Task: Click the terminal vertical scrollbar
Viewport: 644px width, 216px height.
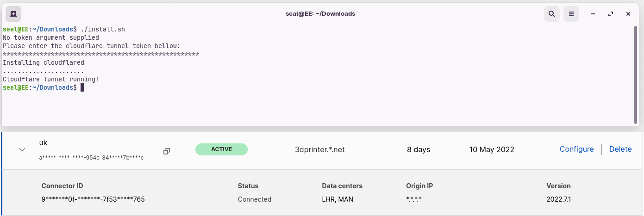Action: click(636, 74)
